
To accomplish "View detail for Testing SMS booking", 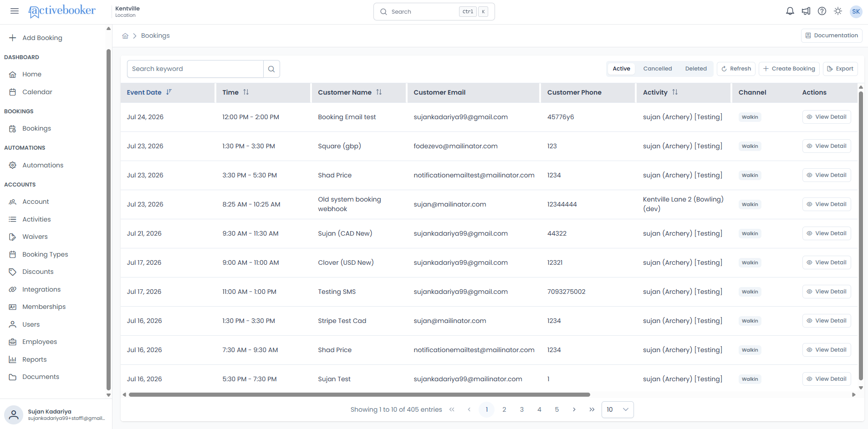I will tap(827, 292).
